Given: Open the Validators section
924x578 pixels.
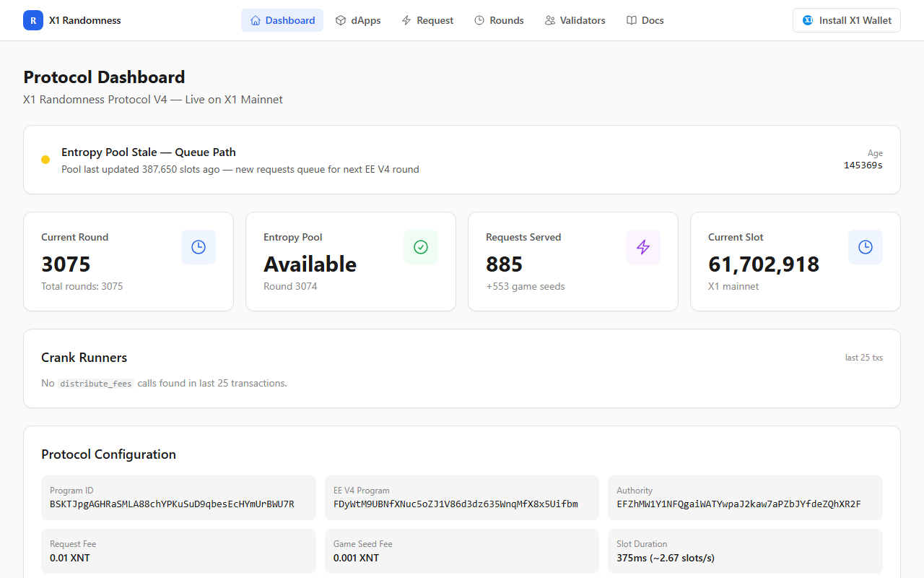Looking at the screenshot, I should click(575, 20).
